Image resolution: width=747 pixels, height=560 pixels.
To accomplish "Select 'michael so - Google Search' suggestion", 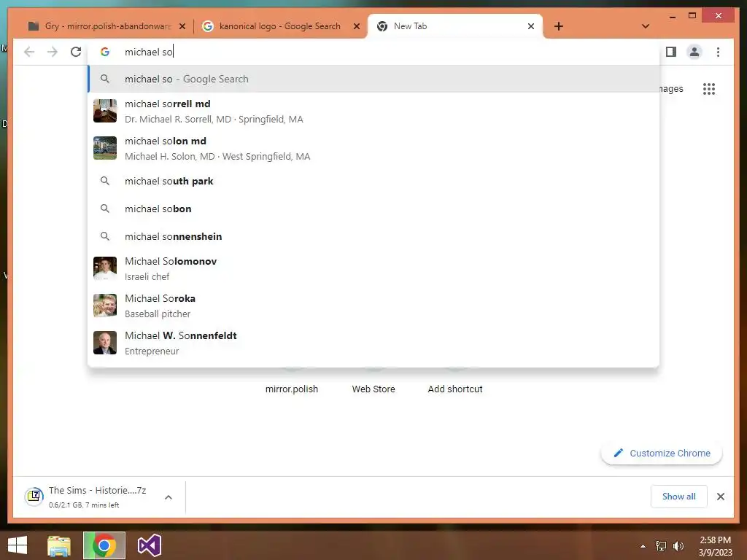I will point(374,79).
